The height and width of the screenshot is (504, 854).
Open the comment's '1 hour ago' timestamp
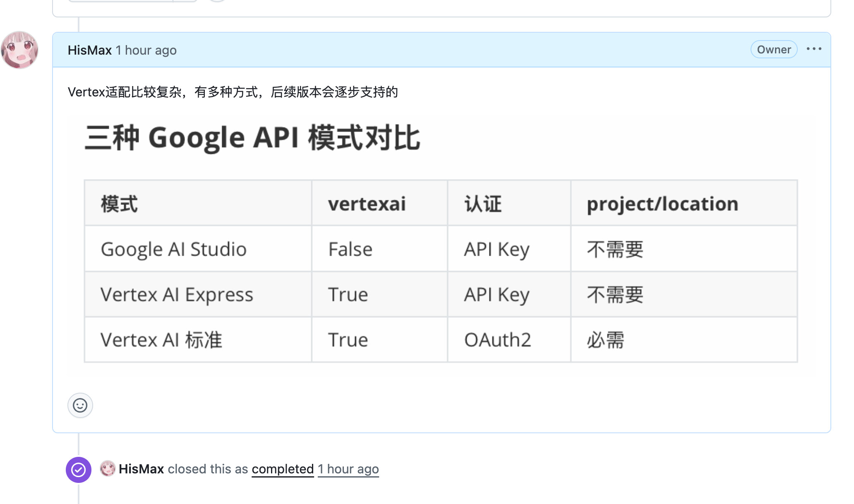point(146,50)
